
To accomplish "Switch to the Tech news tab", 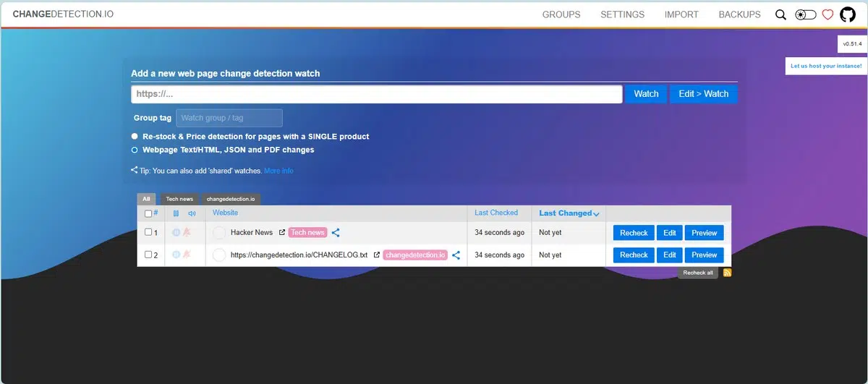I will 179,199.
